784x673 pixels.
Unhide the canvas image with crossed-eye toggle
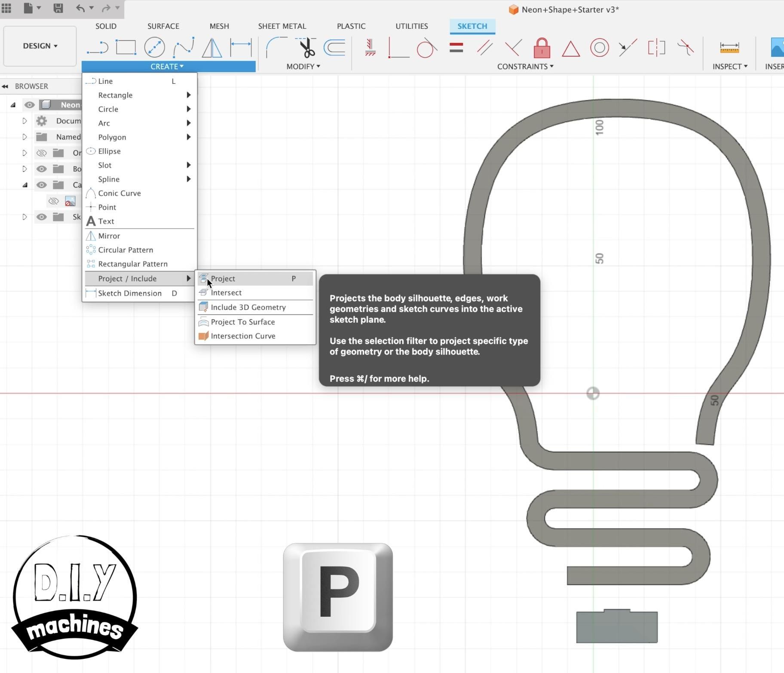pos(53,201)
